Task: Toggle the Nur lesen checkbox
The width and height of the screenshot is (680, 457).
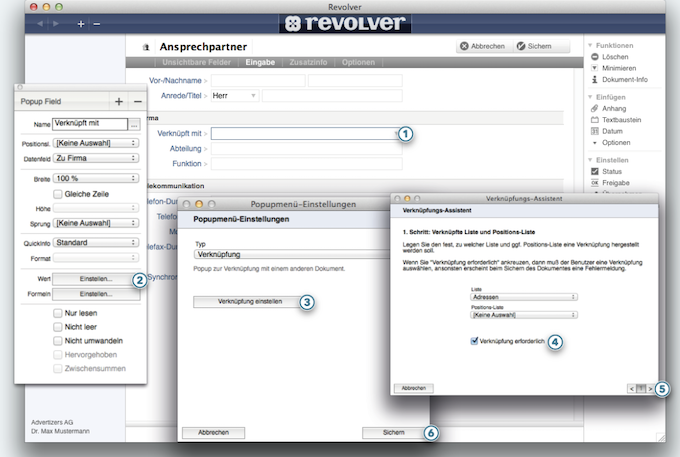Action: coord(58,313)
